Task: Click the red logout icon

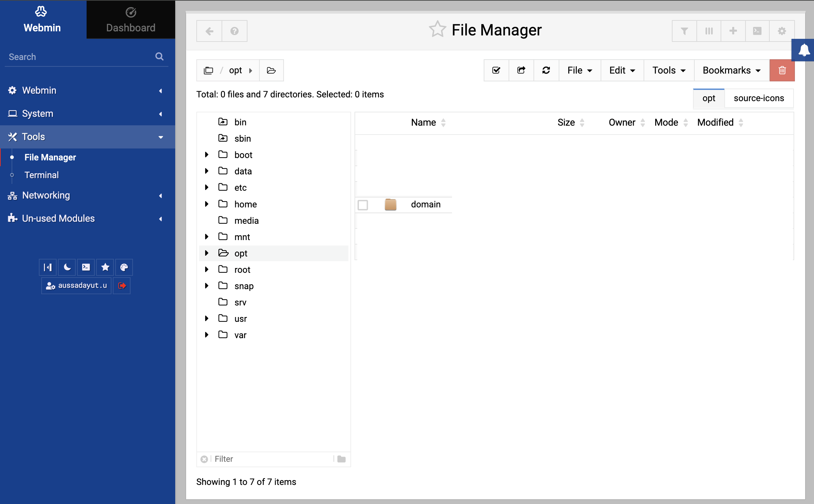Action: (122, 285)
